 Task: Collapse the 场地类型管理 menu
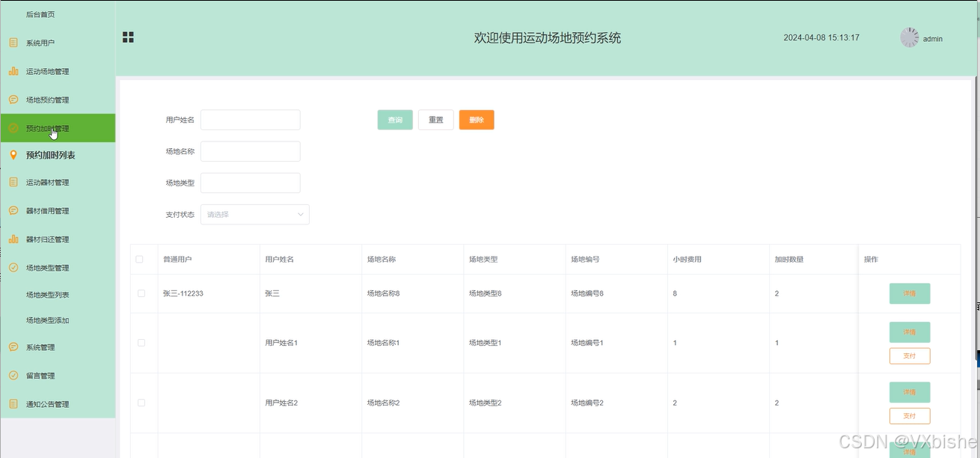pos(58,267)
